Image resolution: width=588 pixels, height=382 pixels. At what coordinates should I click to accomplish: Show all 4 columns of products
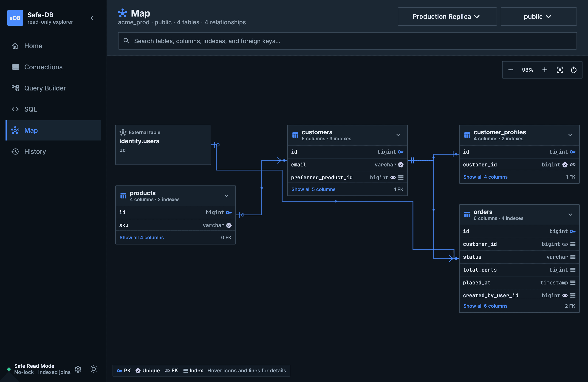click(141, 238)
